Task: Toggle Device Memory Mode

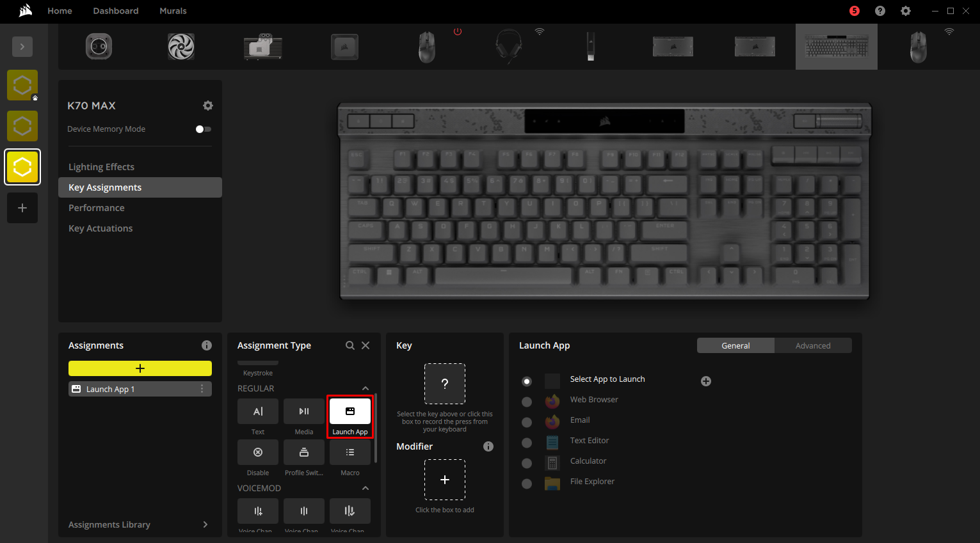Action: tap(203, 129)
